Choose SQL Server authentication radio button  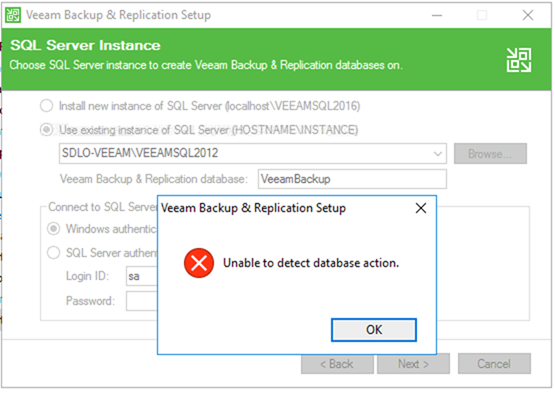(53, 253)
